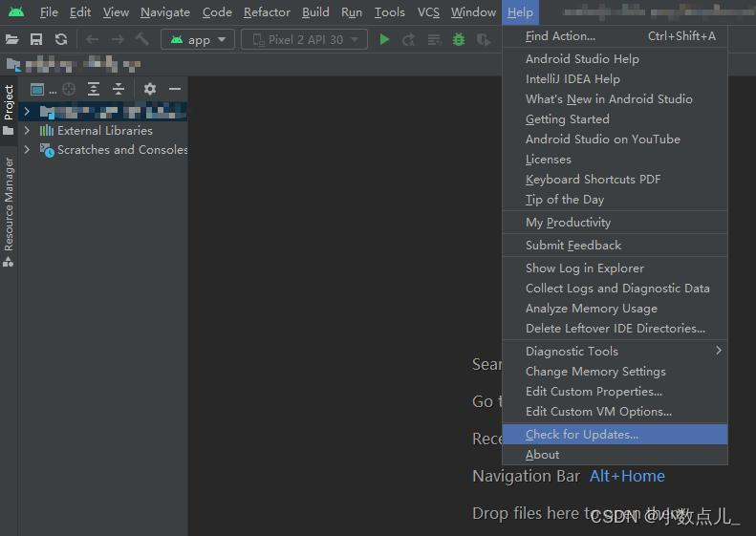Open the Build menu
The image size is (756, 536).
pyautogui.click(x=315, y=12)
